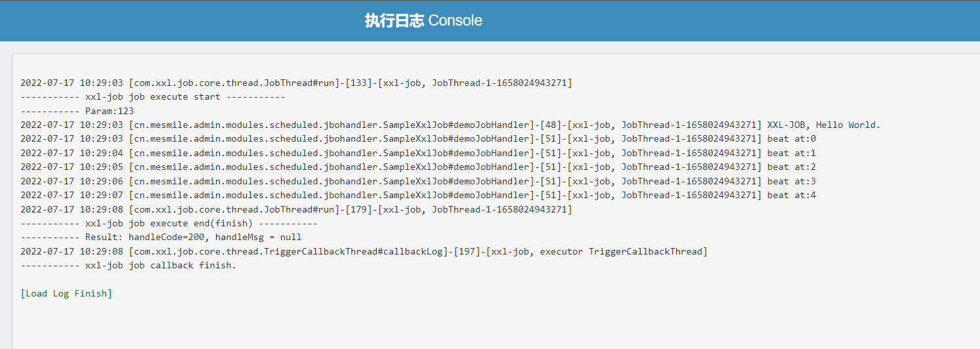Click the 'beat at:0' log entry

pyautogui.click(x=791, y=139)
